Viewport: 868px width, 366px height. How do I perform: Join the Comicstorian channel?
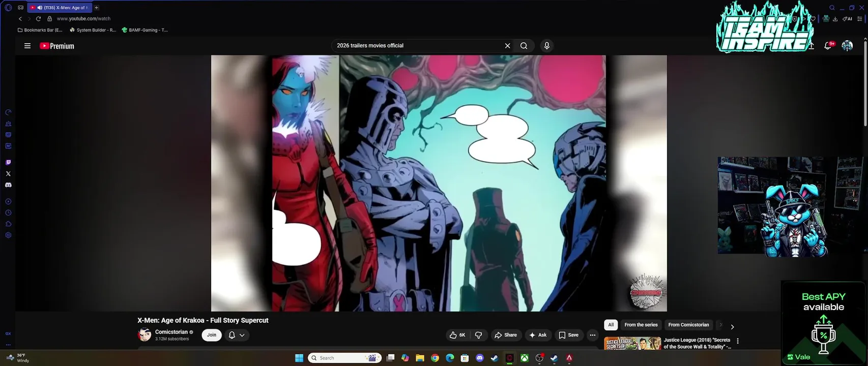[x=212, y=335]
